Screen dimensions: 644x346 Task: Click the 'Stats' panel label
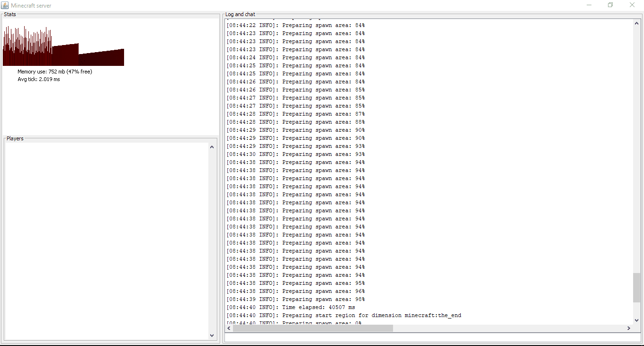pos(10,15)
